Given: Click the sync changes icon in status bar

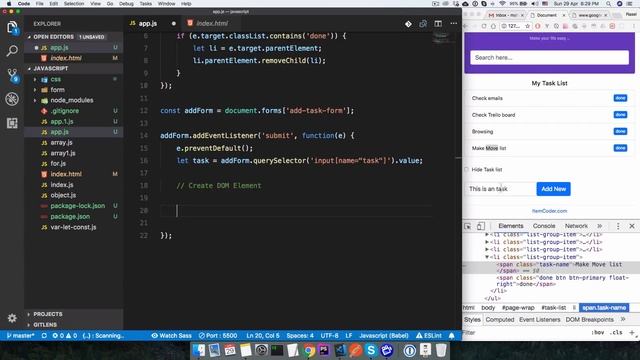Looking at the screenshot, I should [44, 336].
